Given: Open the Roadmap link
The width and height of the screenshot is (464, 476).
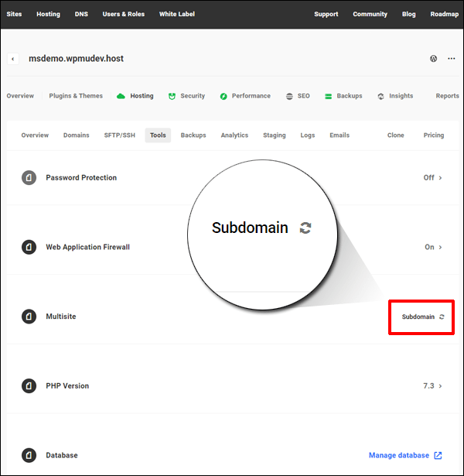Looking at the screenshot, I should point(445,14).
